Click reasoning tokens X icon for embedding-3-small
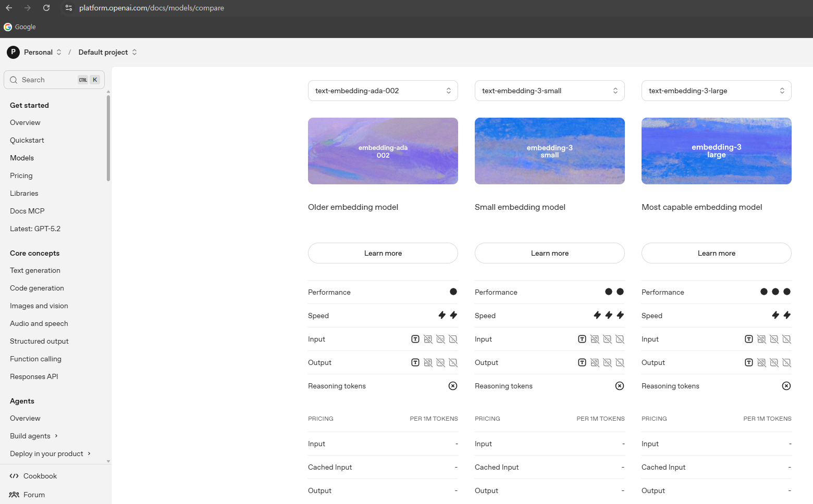Viewport: 813px width, 504px height. 620,386
